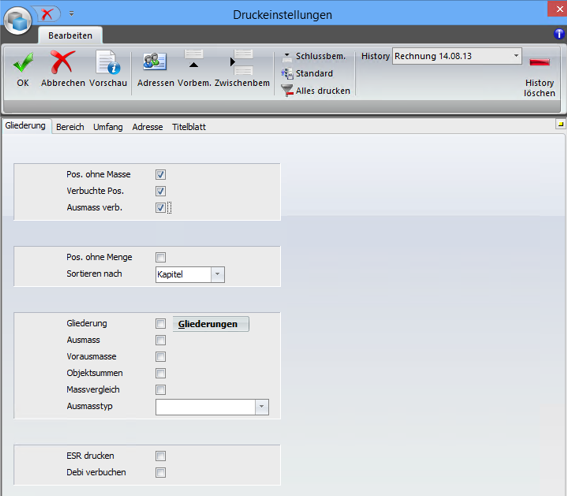The image size is (567, 496).
Task: Uncheck the Pos. ohne Masse checkbox
Action: [161, 175]
